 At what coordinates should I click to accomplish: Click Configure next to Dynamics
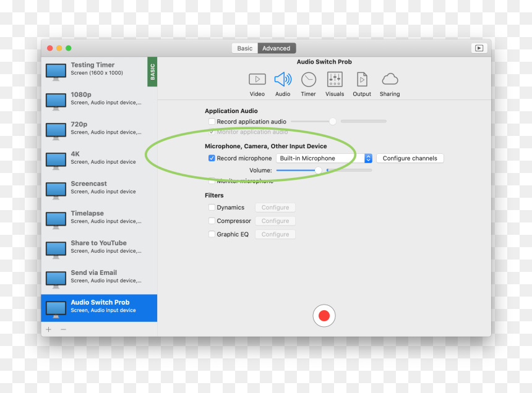275,208
